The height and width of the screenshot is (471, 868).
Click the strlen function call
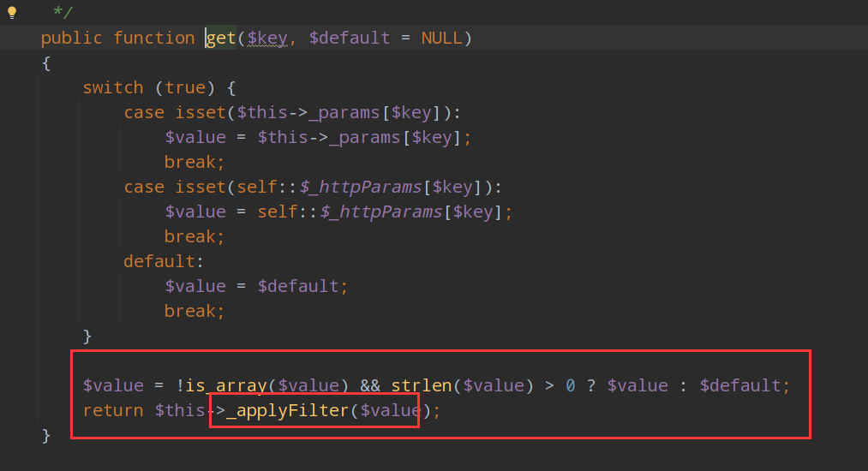point(422,385)
